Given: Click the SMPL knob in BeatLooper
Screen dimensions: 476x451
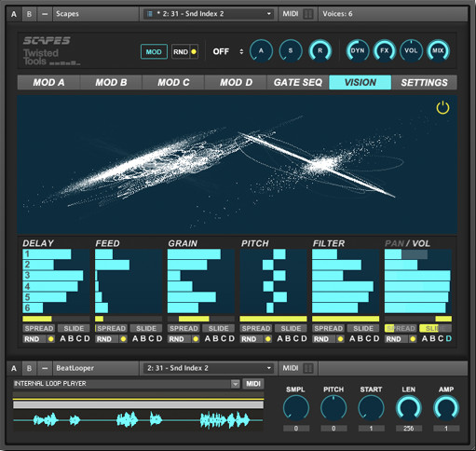Looking at the screenshot, I should [x=295, y=408].
